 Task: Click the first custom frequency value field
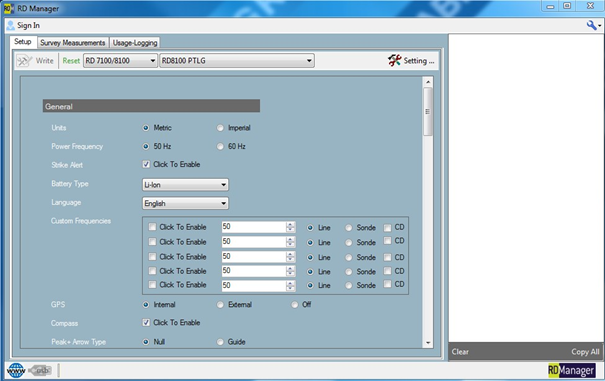(x=253, y=227)
